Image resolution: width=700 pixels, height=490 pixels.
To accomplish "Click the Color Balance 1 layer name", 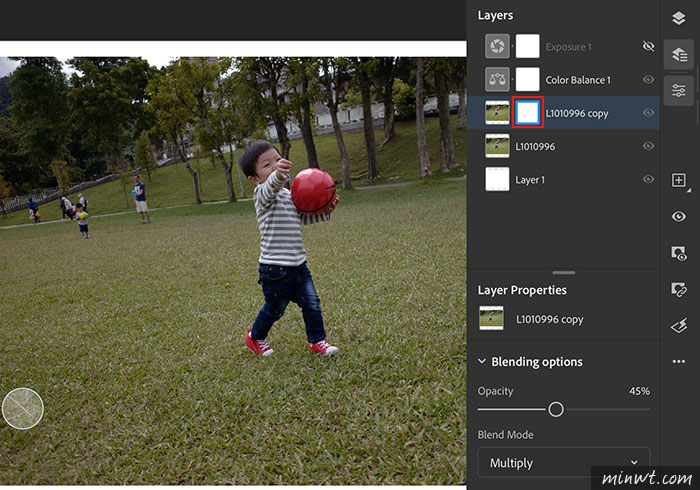I will coord(578,80).
